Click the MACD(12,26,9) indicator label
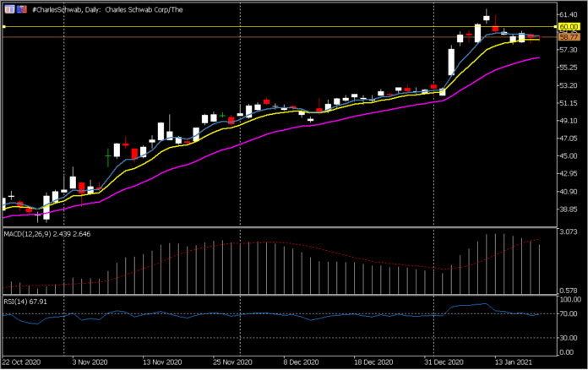588x370 pixels. click(46, 234)
